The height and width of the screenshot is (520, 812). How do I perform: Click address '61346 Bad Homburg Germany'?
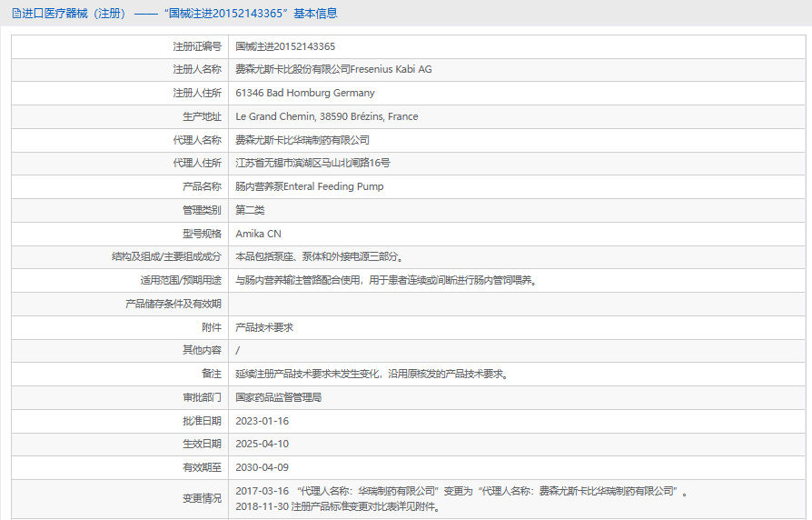pyautogui.click(x=305, y=93)
